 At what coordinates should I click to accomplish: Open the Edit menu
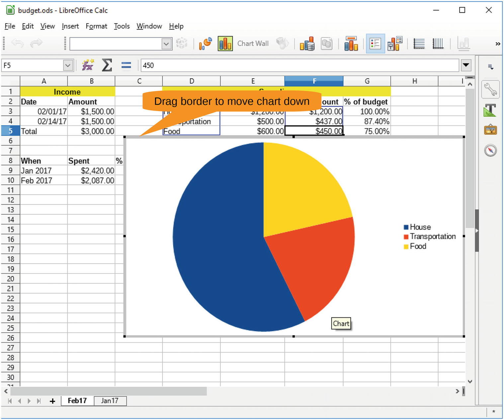pos(28,26)
